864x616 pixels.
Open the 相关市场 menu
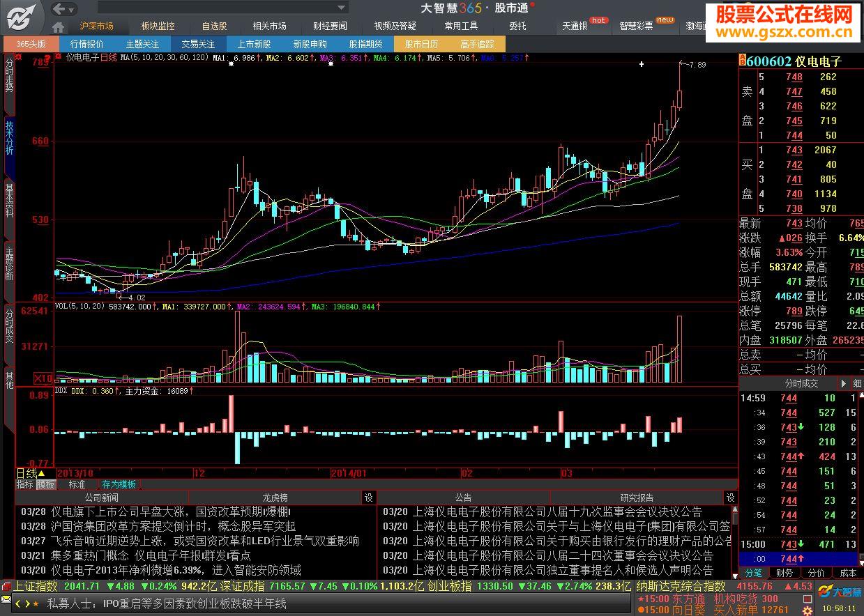coord(269,26)
